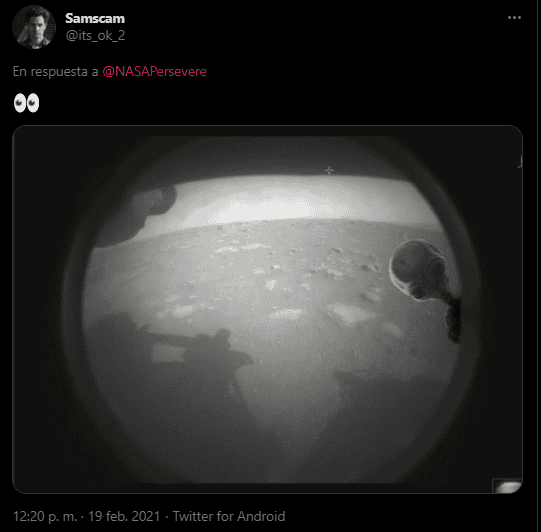Click the 12:20 p. m. timestamp

[45, 516]
